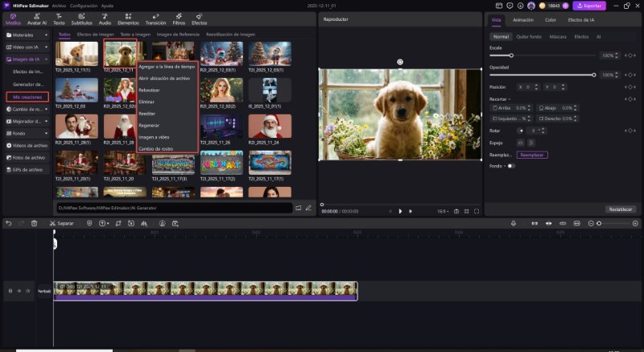Adjust the Escala slider handle
Image resolution: width=644 pixels, height=352 pixels.
point(511,56)
